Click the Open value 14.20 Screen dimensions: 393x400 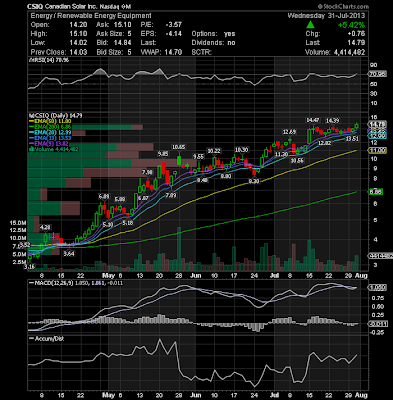[x=79, y=25]
